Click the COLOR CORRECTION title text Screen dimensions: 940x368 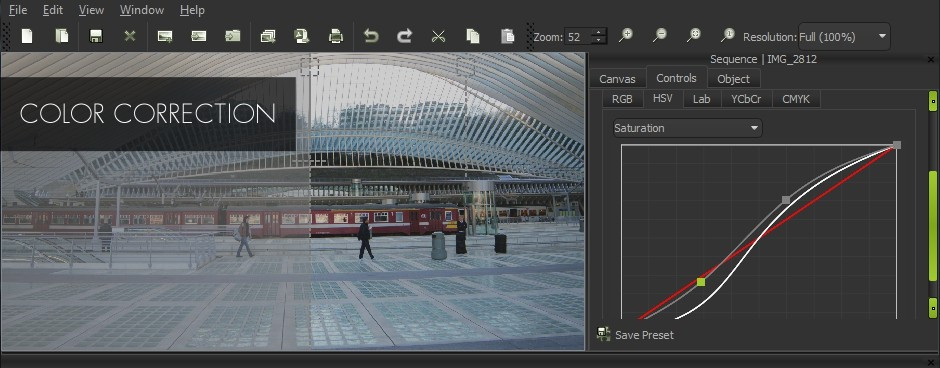(147, 114)
